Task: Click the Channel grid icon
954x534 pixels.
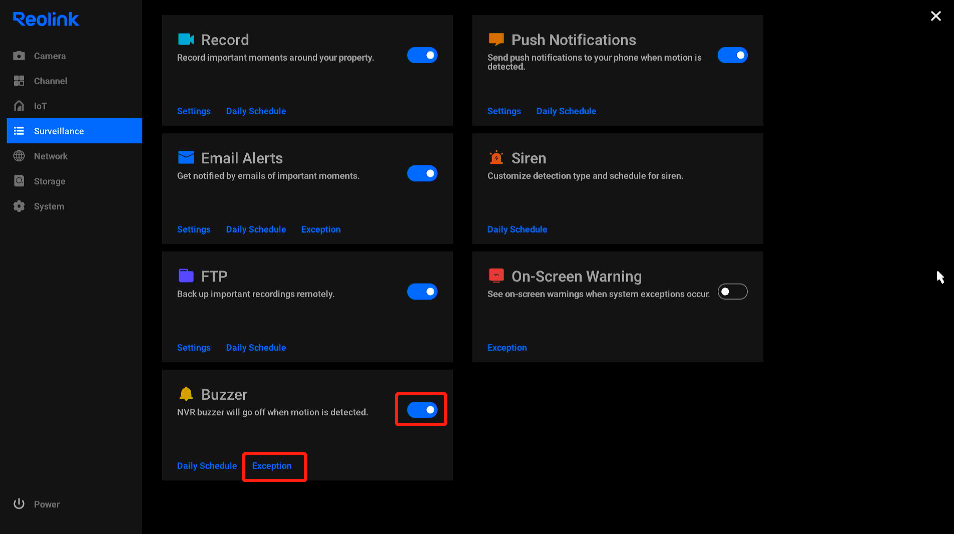Action: click(19, 81)
